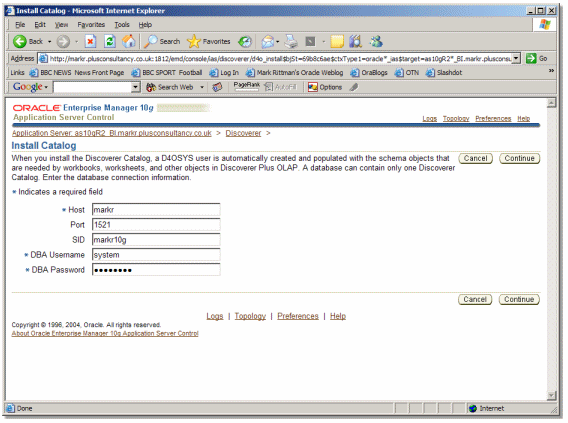Open the Mail toolbar icon
Image resolution: width=568 pixels, height=423 pixels.
[268, 42]
